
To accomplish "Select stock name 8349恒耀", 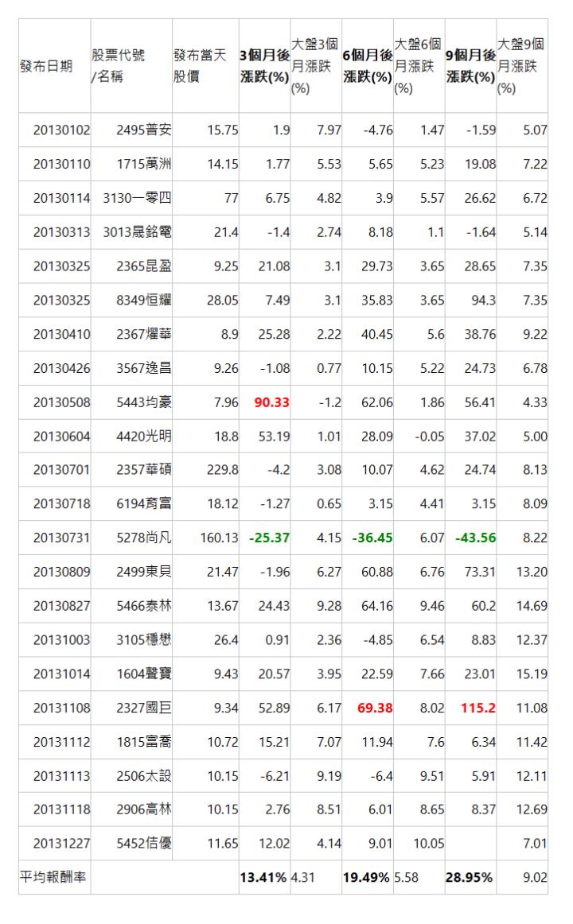I will (x=144, y=301).
